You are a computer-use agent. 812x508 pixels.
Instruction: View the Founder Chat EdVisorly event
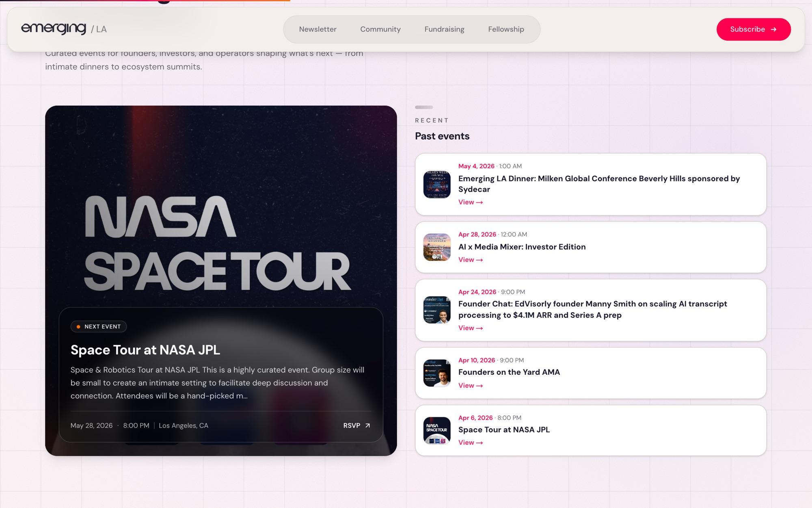(471, 328)
